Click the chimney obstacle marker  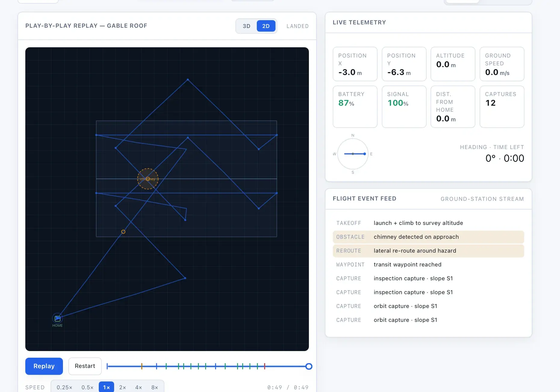148,179
